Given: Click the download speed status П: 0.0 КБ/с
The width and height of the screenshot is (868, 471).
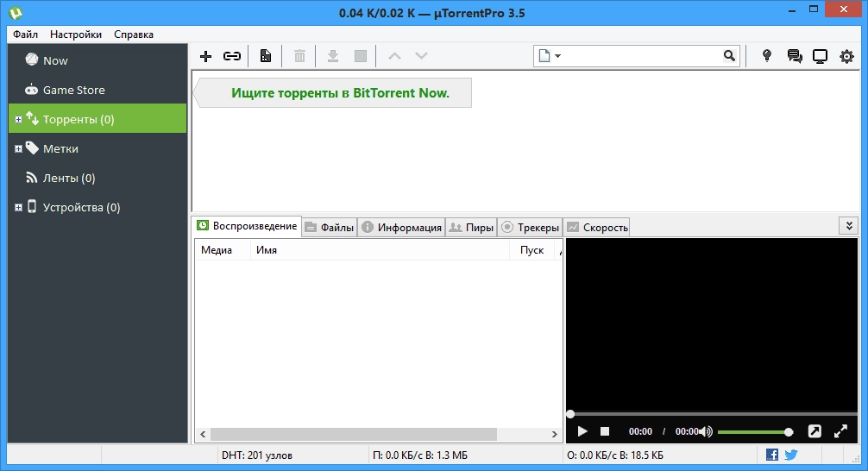Looking at the screenshot, I should [x=420, y=455].
